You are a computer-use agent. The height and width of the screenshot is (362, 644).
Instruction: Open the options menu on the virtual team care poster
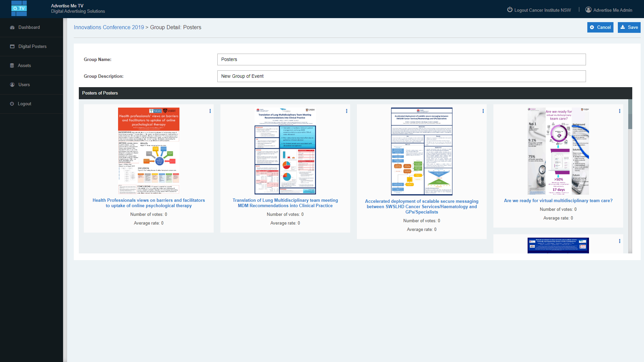620,111
